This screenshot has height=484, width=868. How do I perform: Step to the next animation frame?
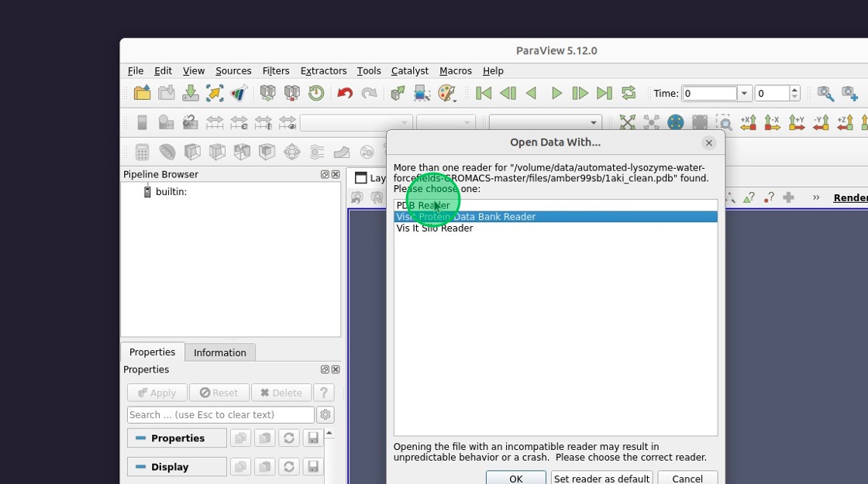point(580,93)
